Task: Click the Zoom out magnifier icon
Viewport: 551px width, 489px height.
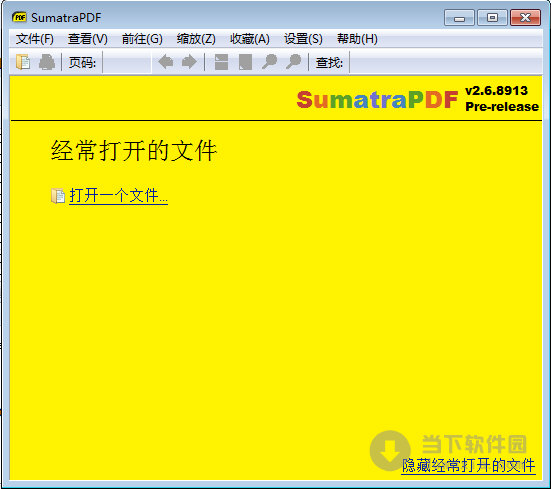Action: [x=270, y=62]
